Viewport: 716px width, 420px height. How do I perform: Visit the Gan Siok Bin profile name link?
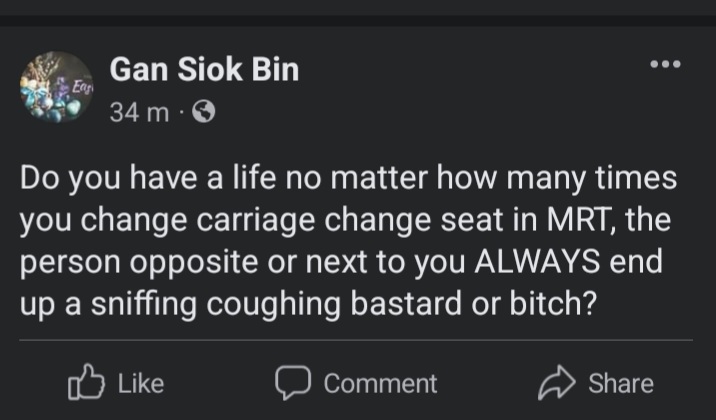203,70
